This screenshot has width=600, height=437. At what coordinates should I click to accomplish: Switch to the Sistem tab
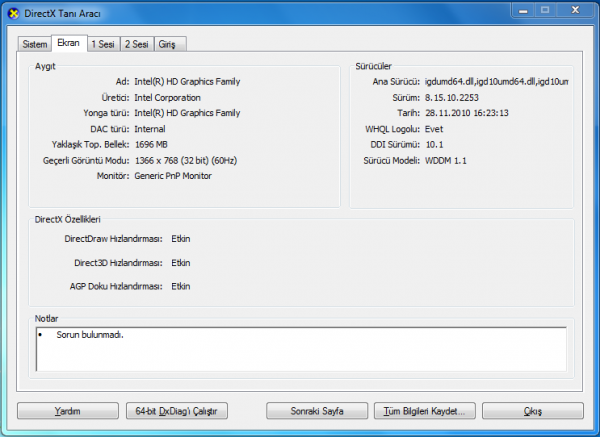[x=34, y=44]
